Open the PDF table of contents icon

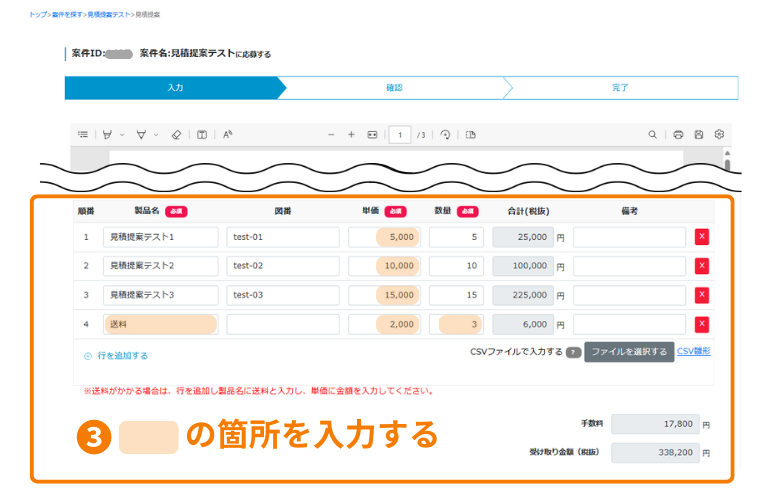(x=83, y=134)
